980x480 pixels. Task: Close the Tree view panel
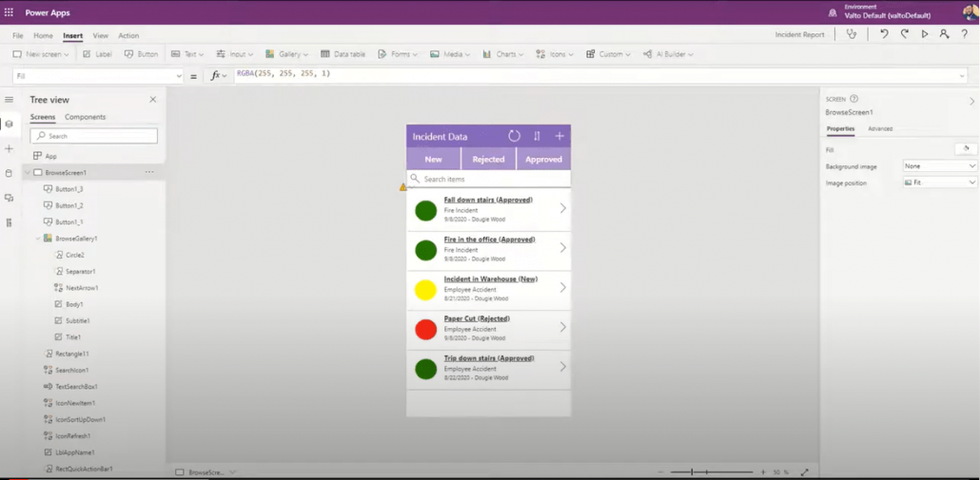pos(152,100)
